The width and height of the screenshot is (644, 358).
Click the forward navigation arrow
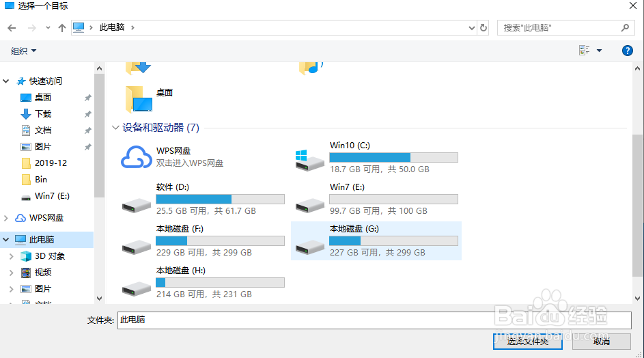pyautogui.click(x=31, y=27)
